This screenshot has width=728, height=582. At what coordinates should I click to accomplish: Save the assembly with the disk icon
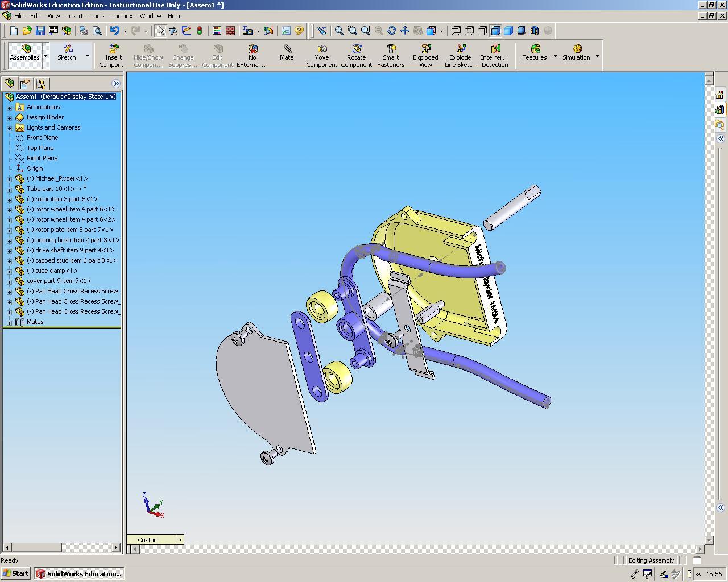point(40,31)
